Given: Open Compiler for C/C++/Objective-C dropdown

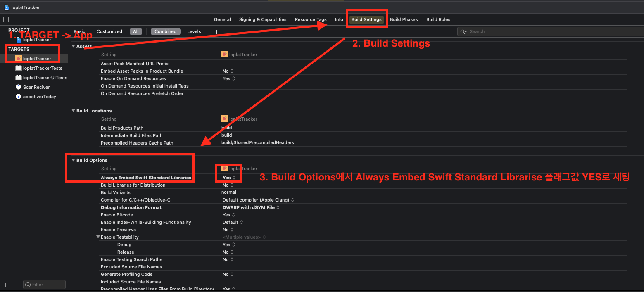Looking at the screenshot, I should tap(259, 200).
